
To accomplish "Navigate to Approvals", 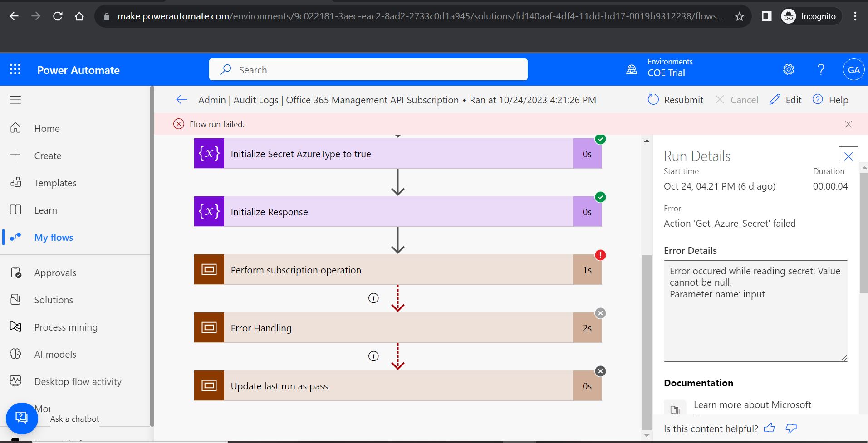I will point(55,273).
